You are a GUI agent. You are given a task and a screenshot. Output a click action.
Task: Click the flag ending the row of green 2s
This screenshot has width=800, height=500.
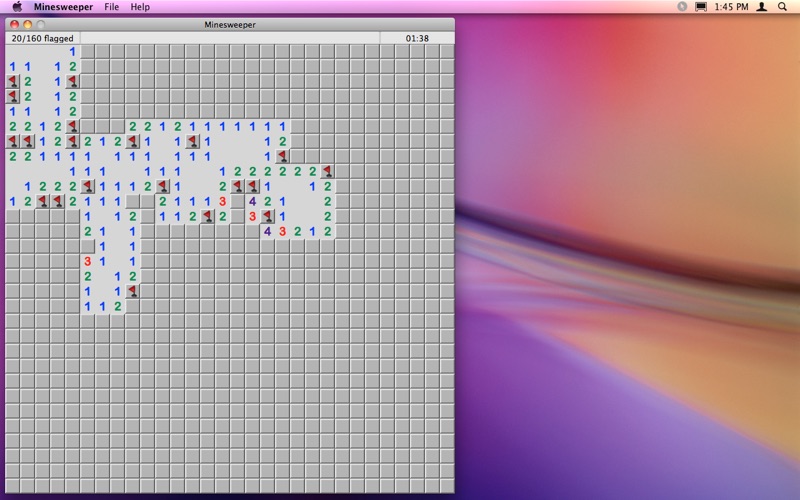328,171
